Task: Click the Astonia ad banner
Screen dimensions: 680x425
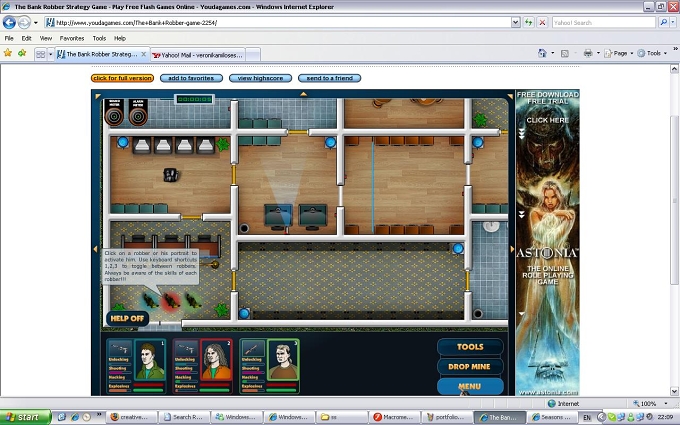Action: coord(547,242)
